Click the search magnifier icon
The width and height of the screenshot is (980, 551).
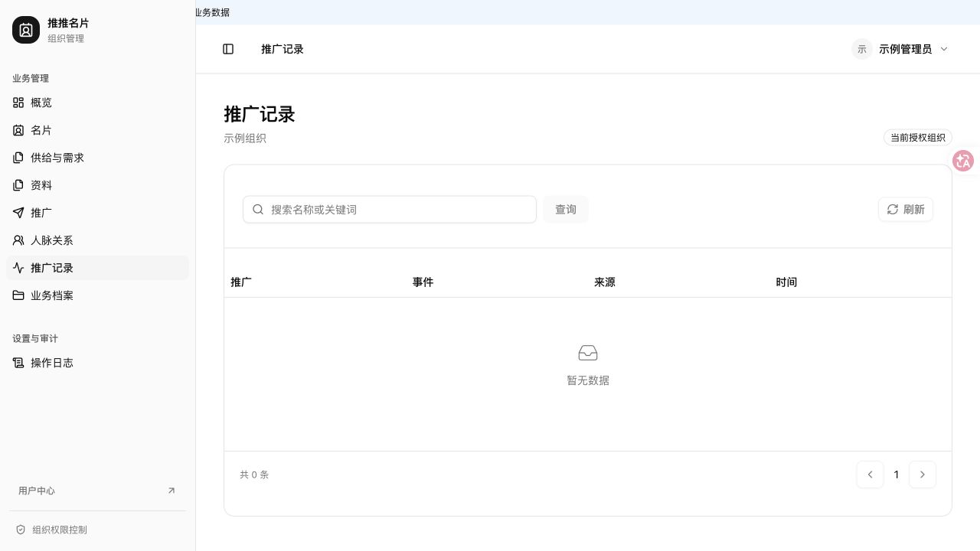click(258, 210)
